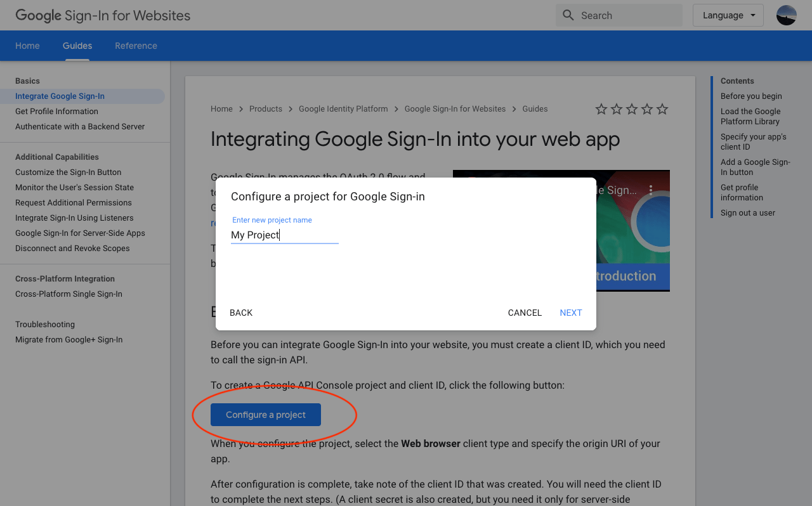Jump to Before you begin section
The width and height of the screenshot is (812, 506).
(x=751, y=96)
